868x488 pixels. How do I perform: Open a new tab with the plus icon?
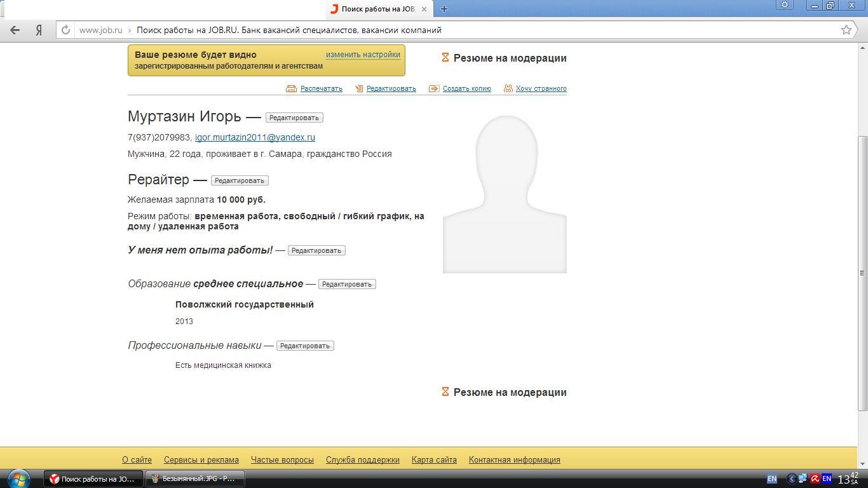point(444,9)
